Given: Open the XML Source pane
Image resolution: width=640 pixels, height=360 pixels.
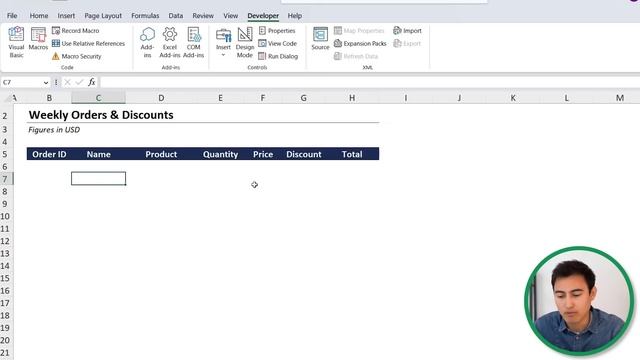Looking at the screenshot, I should point(320,38).
